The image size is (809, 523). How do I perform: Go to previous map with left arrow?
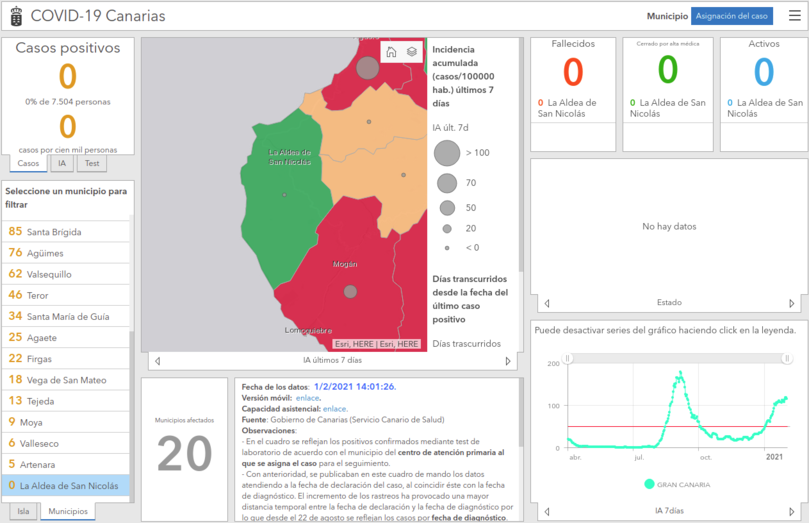pos(155,360)
